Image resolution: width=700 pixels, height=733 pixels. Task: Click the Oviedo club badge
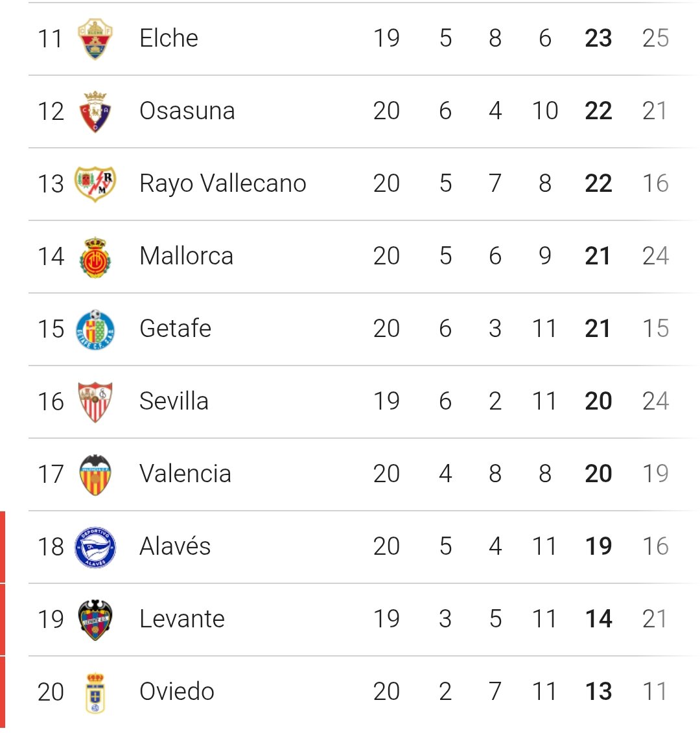(x=95, y=692)
